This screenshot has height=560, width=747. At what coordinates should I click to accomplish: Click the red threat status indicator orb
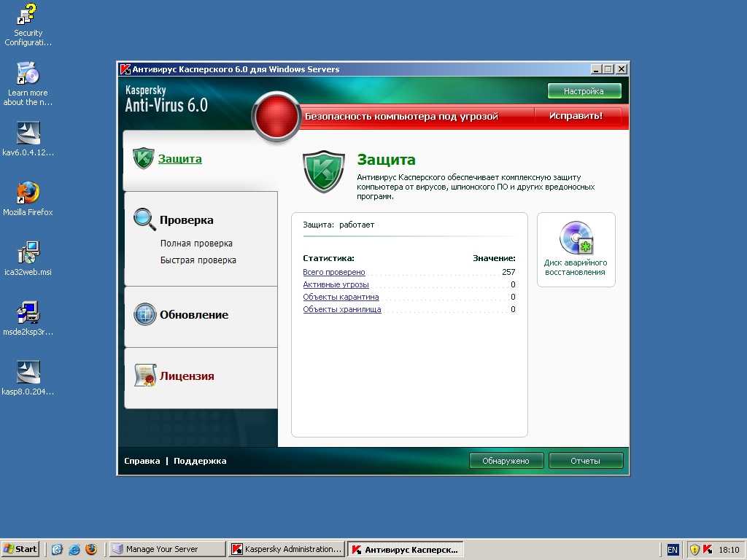[x=276, y=117]
